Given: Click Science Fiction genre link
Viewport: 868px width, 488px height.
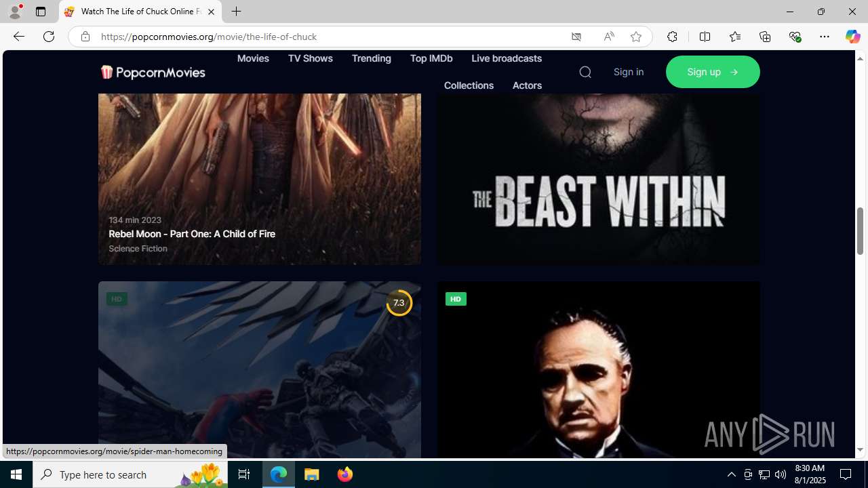Looking at the screenshot, I should pos(138,249).
